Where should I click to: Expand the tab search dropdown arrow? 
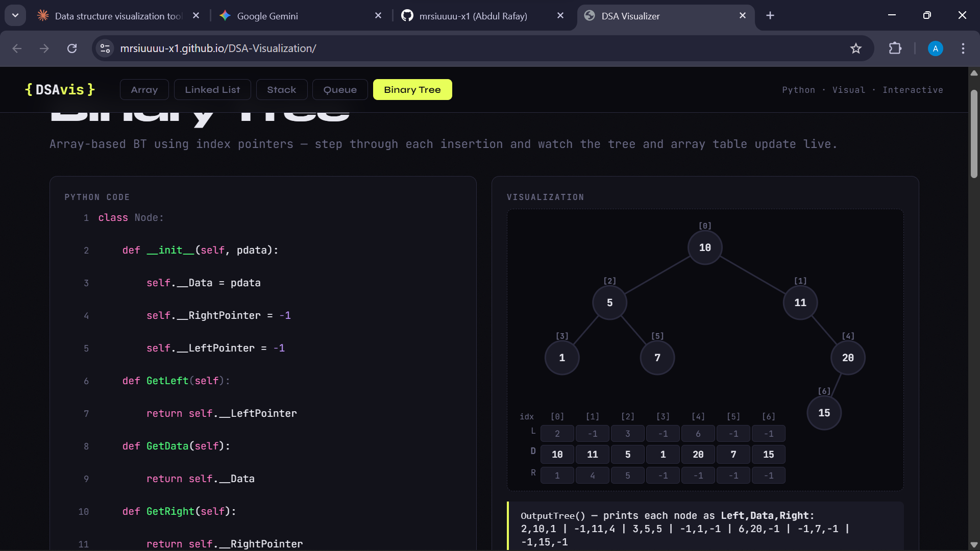click(x=15, y=15)
